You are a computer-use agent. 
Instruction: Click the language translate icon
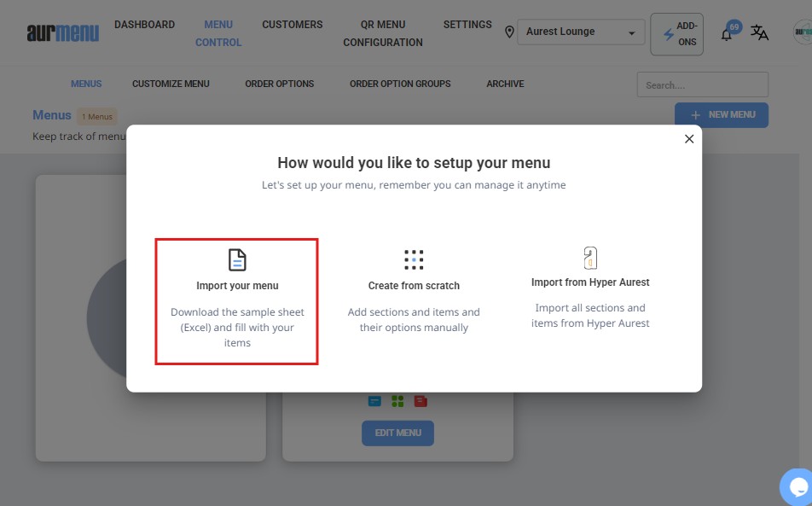pos(759,33)
